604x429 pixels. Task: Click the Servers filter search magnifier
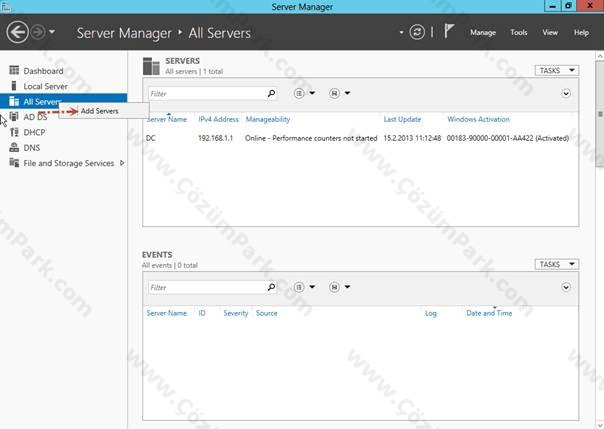tap(271, 93)
